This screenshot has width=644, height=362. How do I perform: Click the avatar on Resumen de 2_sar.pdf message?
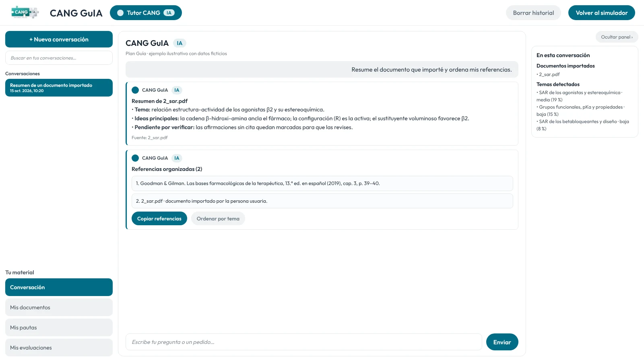pyautogui.click(x=135, y=90)
